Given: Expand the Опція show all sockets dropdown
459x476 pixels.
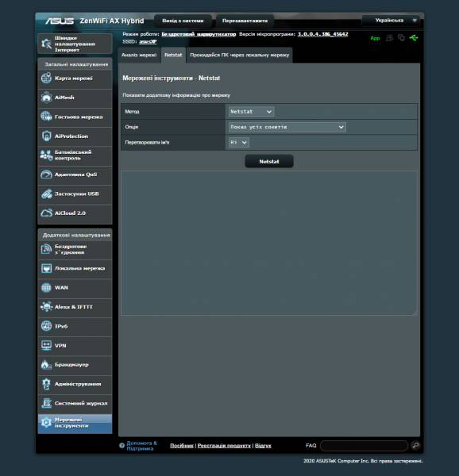Looking at the screenshot, I should [287, 127].
